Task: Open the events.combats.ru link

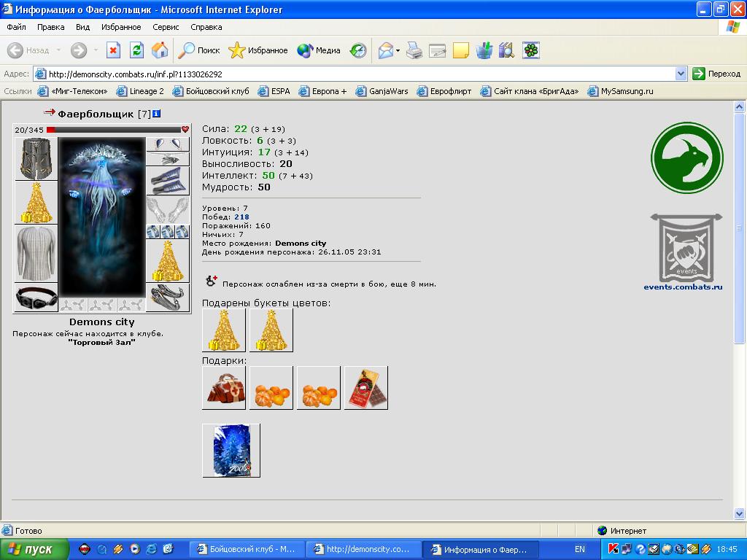Action: pyautogui.click(x=683, y=287)
